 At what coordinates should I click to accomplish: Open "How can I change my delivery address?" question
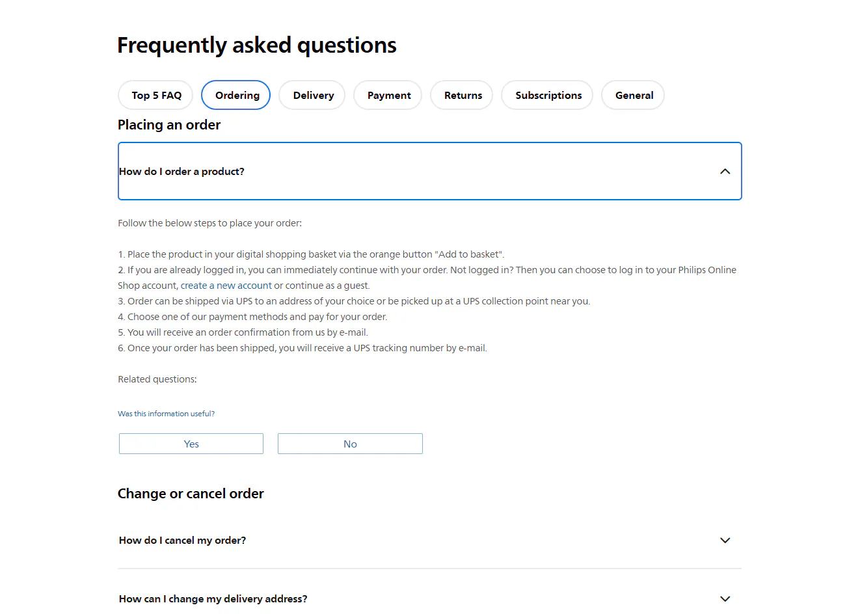(x=213, y=598)
